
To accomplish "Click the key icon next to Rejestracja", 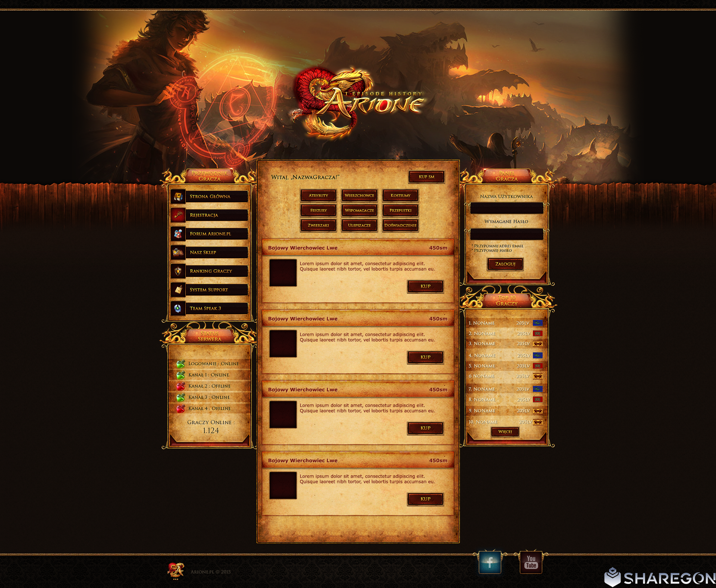I will pyautogui.click(x=178, y=215).
